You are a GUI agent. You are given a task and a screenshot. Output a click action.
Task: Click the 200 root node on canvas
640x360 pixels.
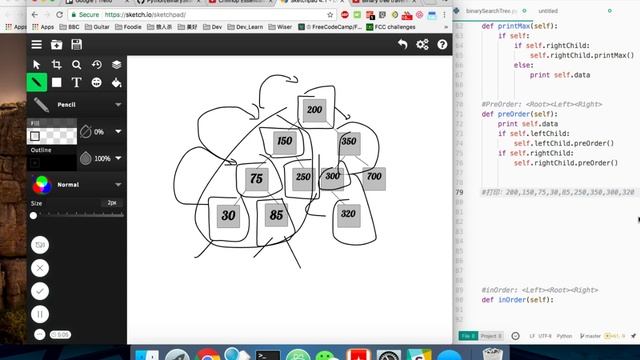[x=314, y=110]
